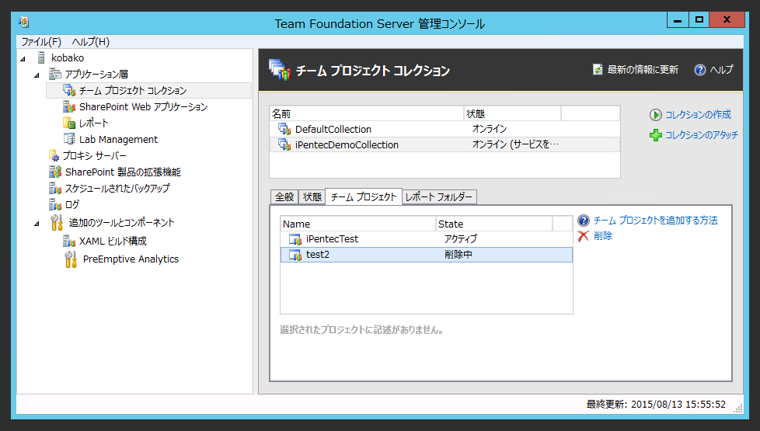This screenshot has width=760, height=431.
Task: Select the DefaultCollection row name
Action: 333,129
